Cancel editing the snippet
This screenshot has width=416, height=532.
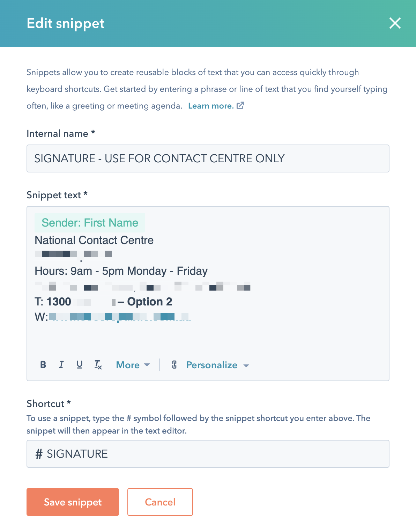(160, 502)
